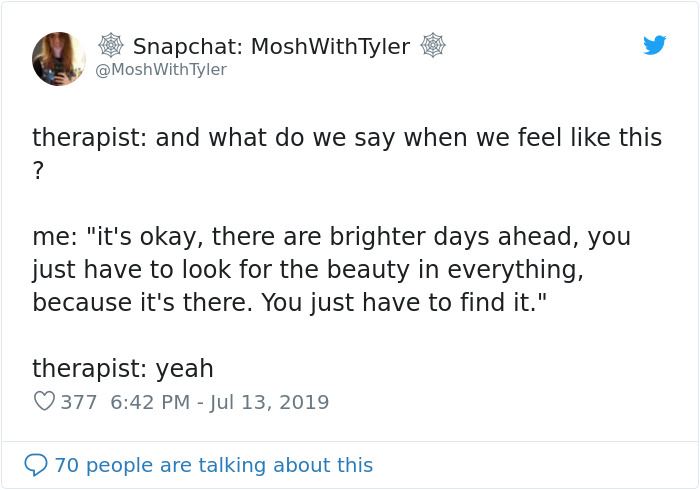Click the first line starting "therapist: and what"
The image size is (700, 490).
coord(347,137)
